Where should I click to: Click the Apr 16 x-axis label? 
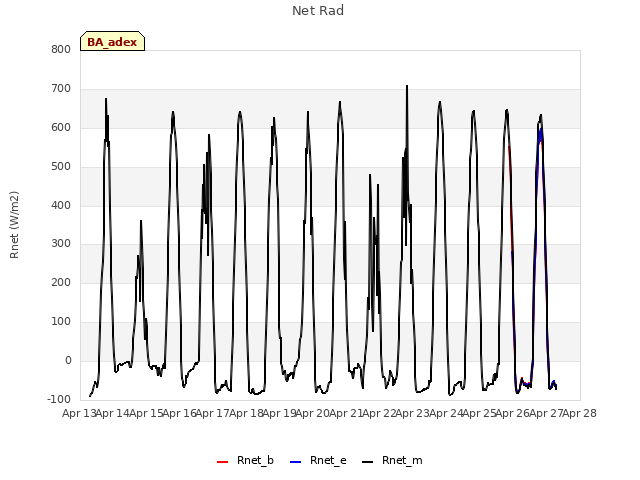point(180,413)
